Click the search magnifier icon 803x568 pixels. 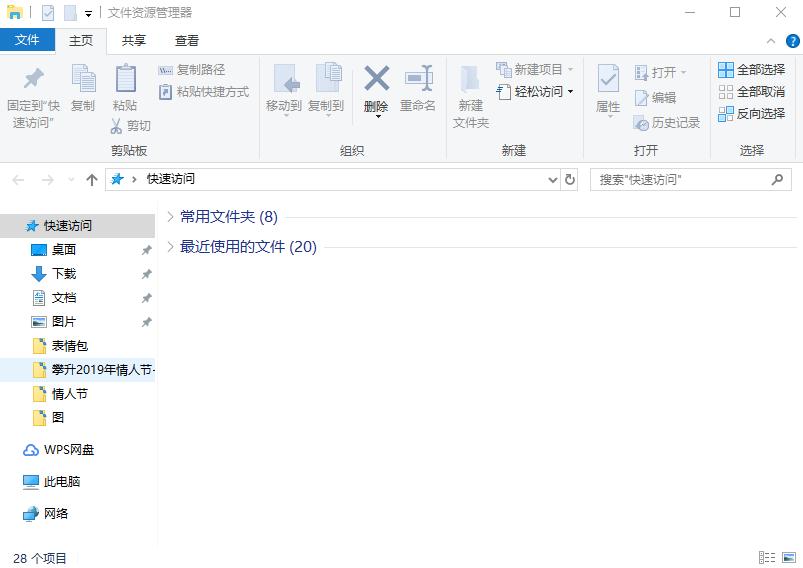coord(777,180)
